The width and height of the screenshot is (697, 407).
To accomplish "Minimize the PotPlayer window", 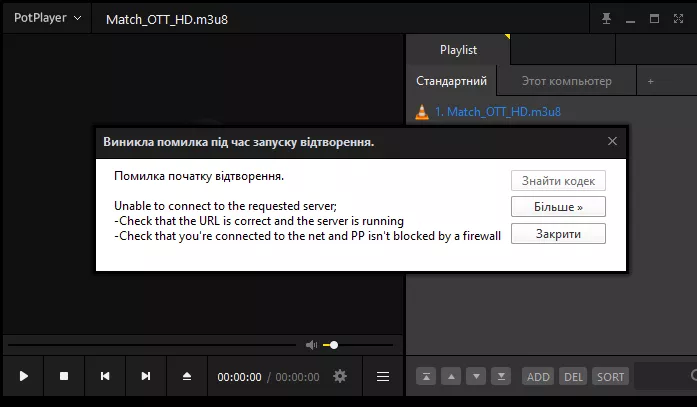I will pyautogui.click(x=630, y=19).
